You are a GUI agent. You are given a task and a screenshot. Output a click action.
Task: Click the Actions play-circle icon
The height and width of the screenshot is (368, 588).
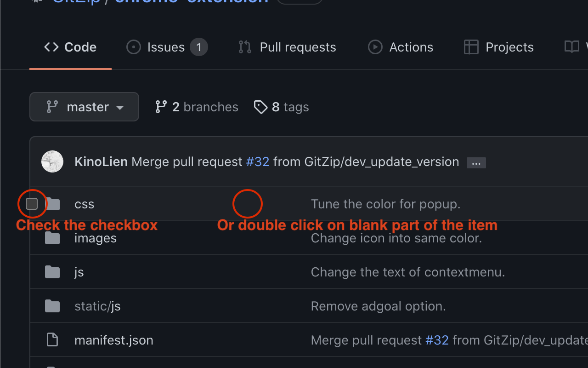point(375,46)
